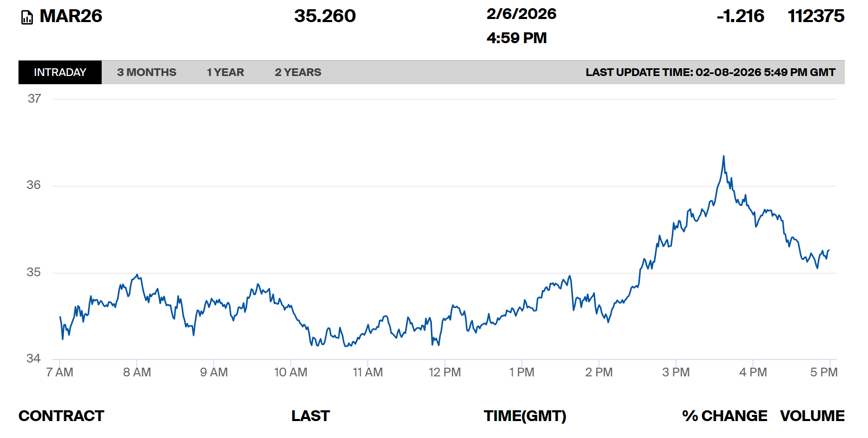868x438 pixels.
Task: Click the 112375 volume value
Action: pyautogui.click(x=816, y=16)
